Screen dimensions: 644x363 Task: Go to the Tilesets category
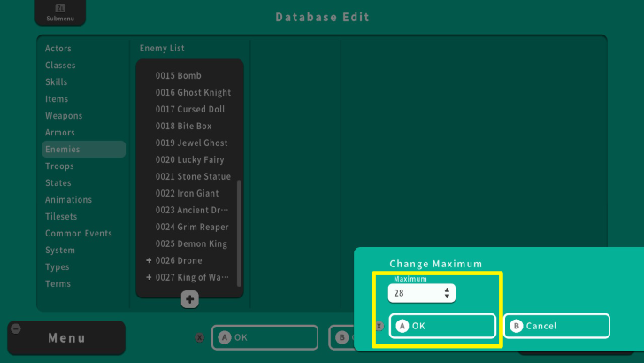[x=61, y=217]
